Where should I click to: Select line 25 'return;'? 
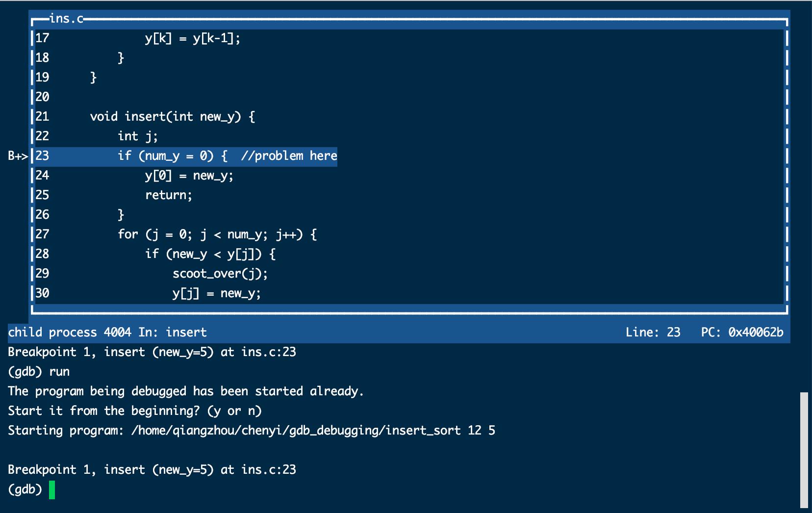coord(169,195)
